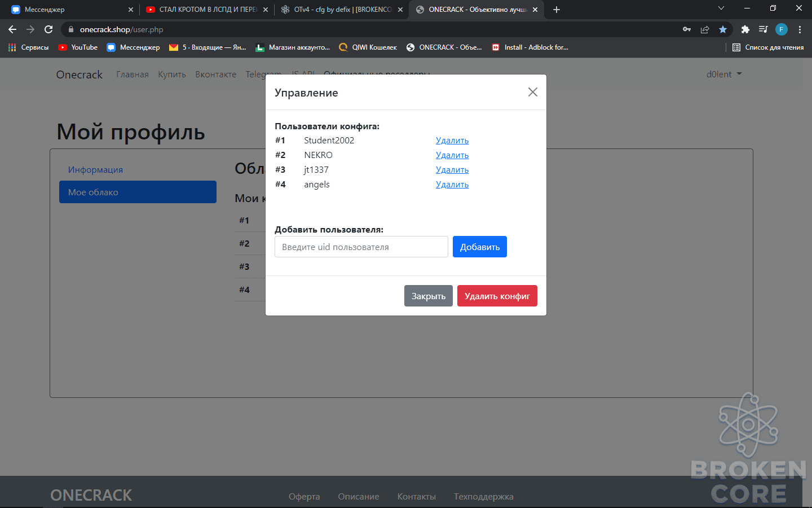Open the Информация sidebar item
Viewport: 812px width, 508px height.
click(138, 169)
